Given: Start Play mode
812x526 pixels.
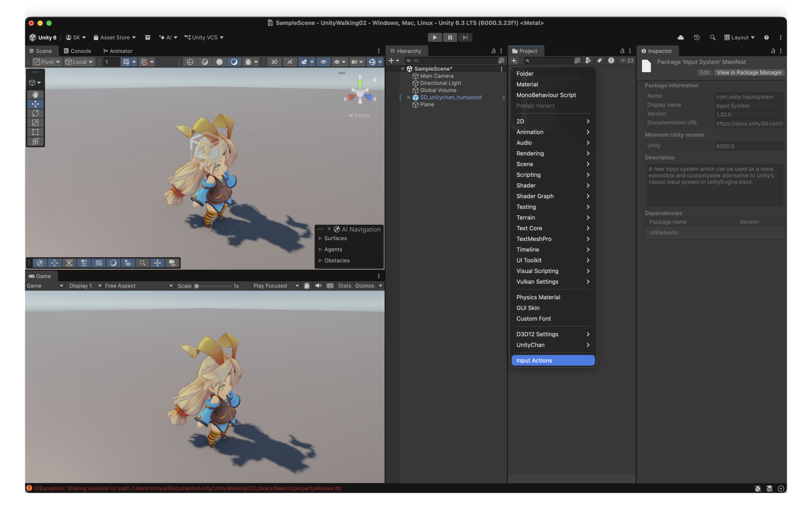Looking at the screenshot, I should tap(434, 37).
